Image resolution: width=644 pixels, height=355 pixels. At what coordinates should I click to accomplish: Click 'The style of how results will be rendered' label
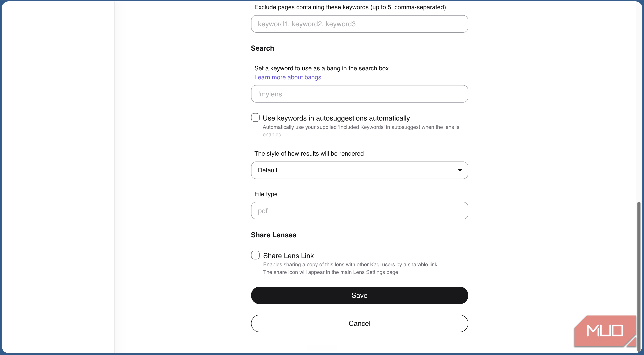click(309, 154)
